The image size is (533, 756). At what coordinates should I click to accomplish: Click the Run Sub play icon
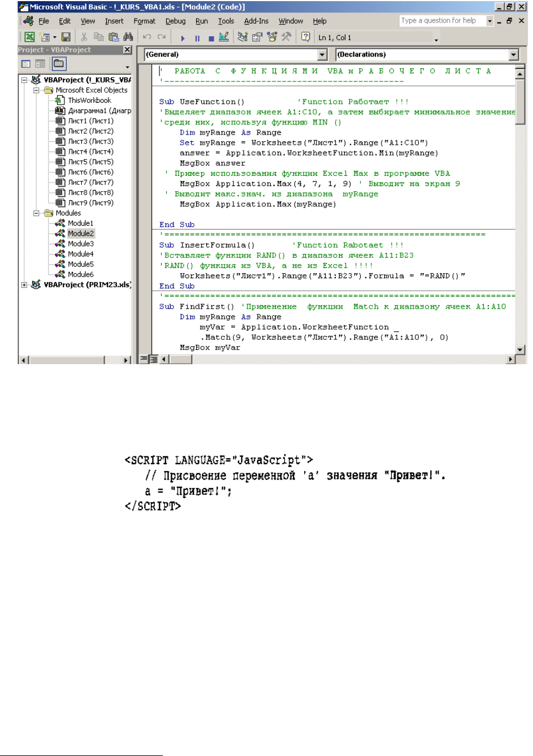tap(183, 38)
